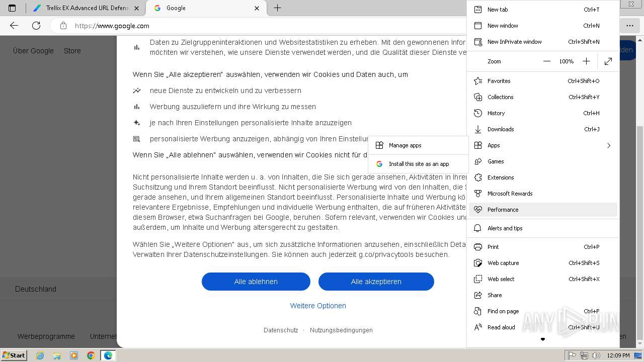
Task: Click the Downloads arrow icon in menu
Action: pyautogui.click(x=478, y=129)
